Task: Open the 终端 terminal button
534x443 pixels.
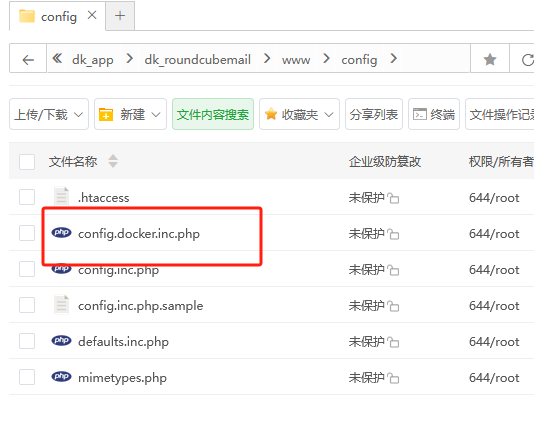Action: (x=434, y=114)
